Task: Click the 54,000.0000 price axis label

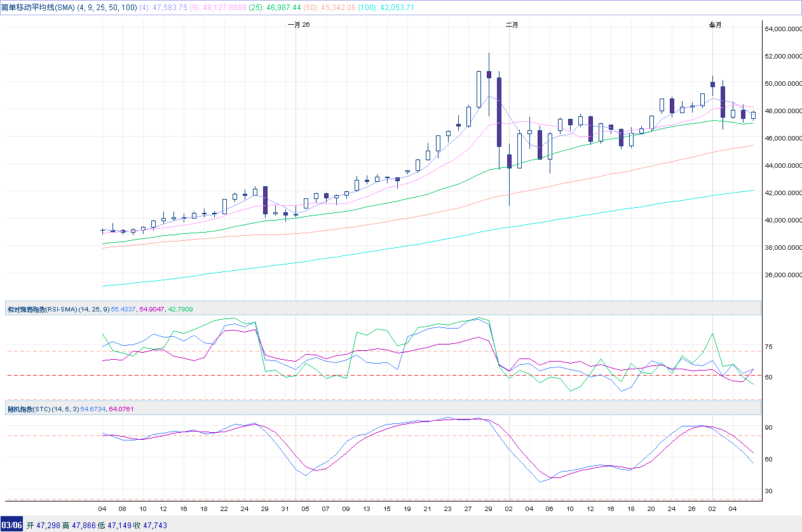Action: pyautogui.click(x=782, y=29)
